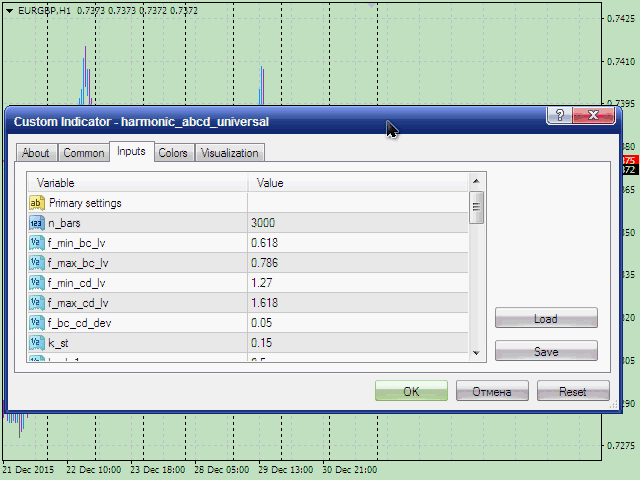Click the n_bars integer type icon
Screen dimensions: 640x480
[x=37, y=223]
